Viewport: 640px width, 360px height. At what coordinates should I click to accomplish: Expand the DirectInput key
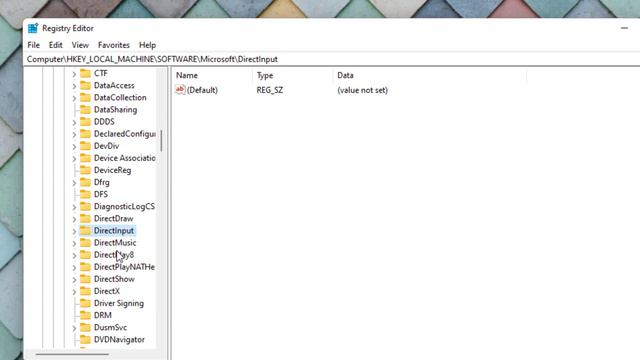[x=74, y=231]
